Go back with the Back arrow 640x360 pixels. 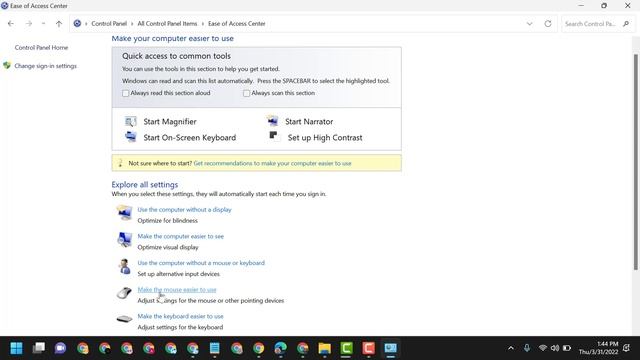(11, 24)
